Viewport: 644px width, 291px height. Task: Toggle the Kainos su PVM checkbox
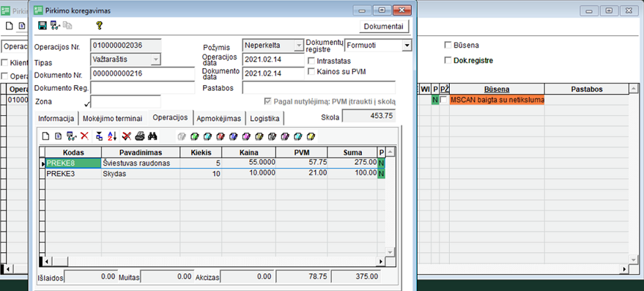pyautogui.click(x=311, y=72)
